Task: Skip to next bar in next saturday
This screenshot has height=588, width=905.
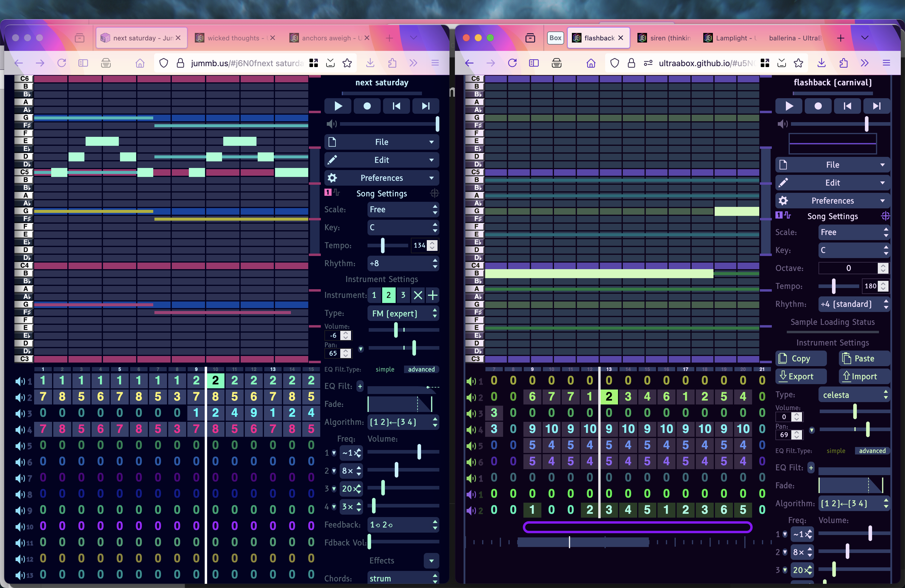Action: tap(426, 106)
